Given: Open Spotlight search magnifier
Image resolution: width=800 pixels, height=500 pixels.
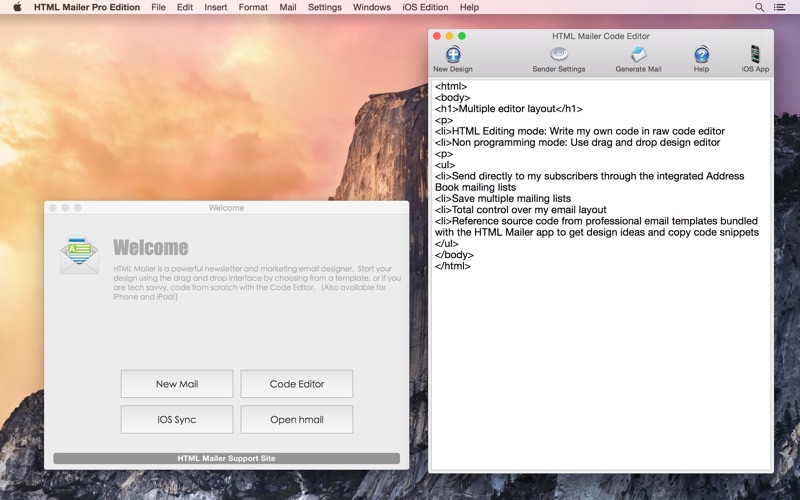Looking at the screenshot, I should click(759, 7).
